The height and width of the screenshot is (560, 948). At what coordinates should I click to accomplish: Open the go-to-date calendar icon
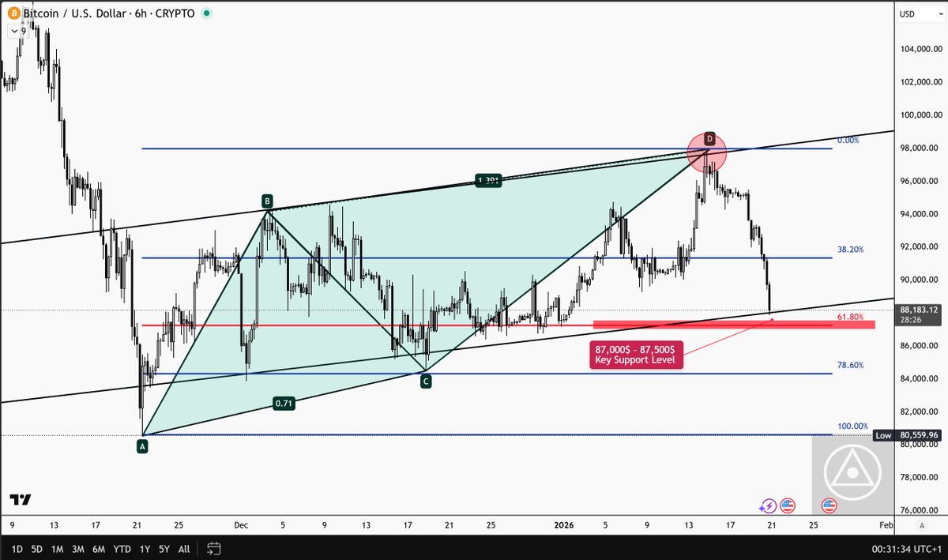pyautogui.click(x=213, y=548)
